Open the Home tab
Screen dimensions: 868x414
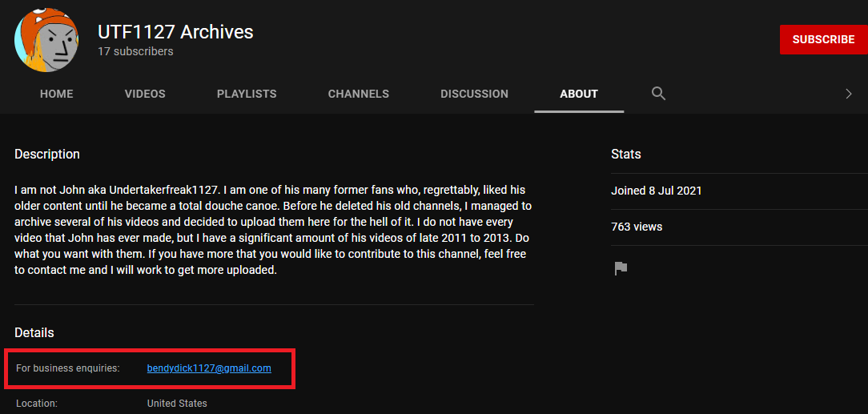[x=57, y=94]
